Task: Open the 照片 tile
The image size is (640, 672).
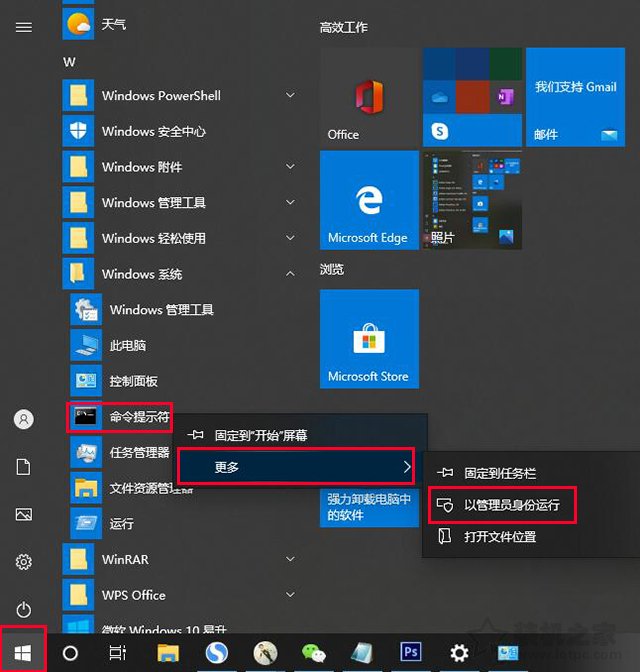Action: (470, 200)
